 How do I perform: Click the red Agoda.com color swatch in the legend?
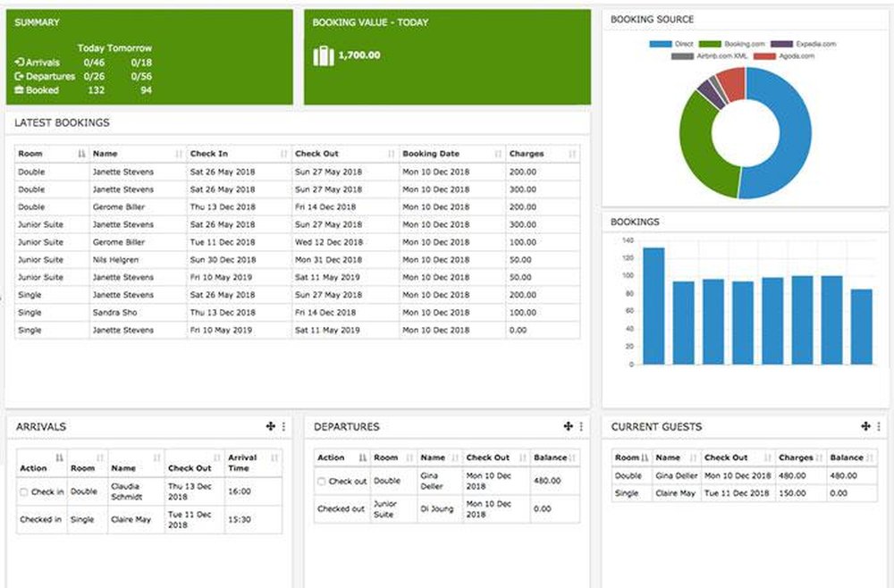pyautogui.click(x=764, y=55)
